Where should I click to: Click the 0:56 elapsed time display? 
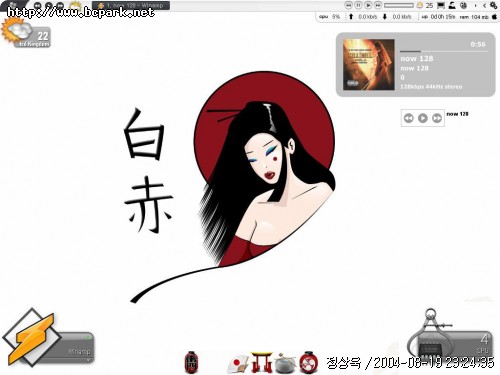[x=478, y=44]
